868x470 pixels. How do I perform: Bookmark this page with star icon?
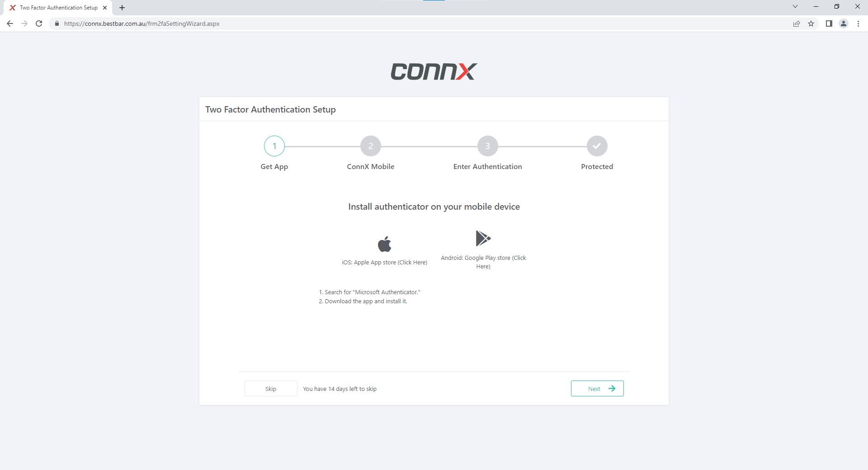[x=811, y=23]
